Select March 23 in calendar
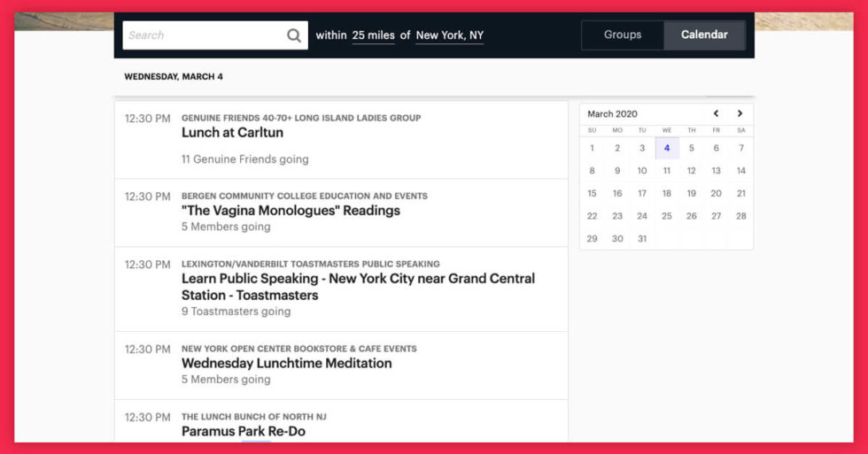The width and height of the screenshot is (868, 454). (x=617, y=216)
